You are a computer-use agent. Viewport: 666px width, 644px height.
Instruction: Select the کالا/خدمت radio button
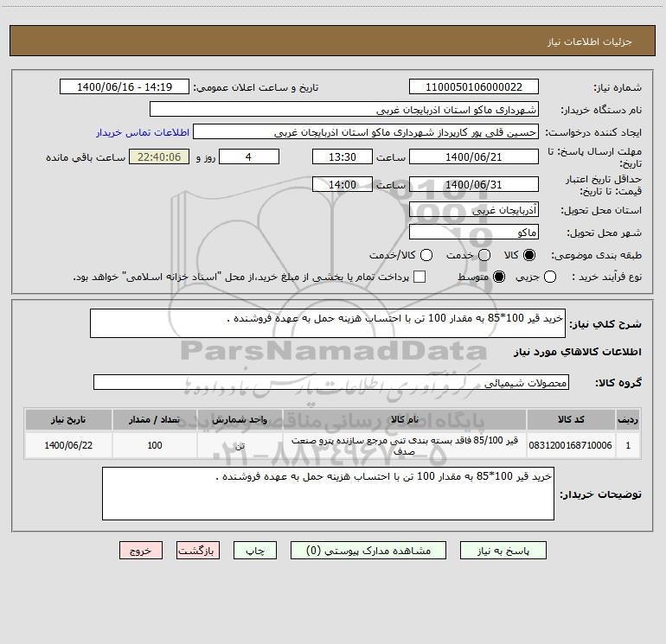tap(426, 255)
